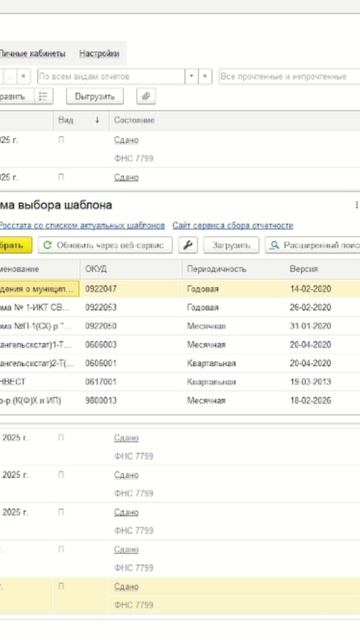Click the Версия column header
This screenshot has width=360, height=640.
pos(304,269)
